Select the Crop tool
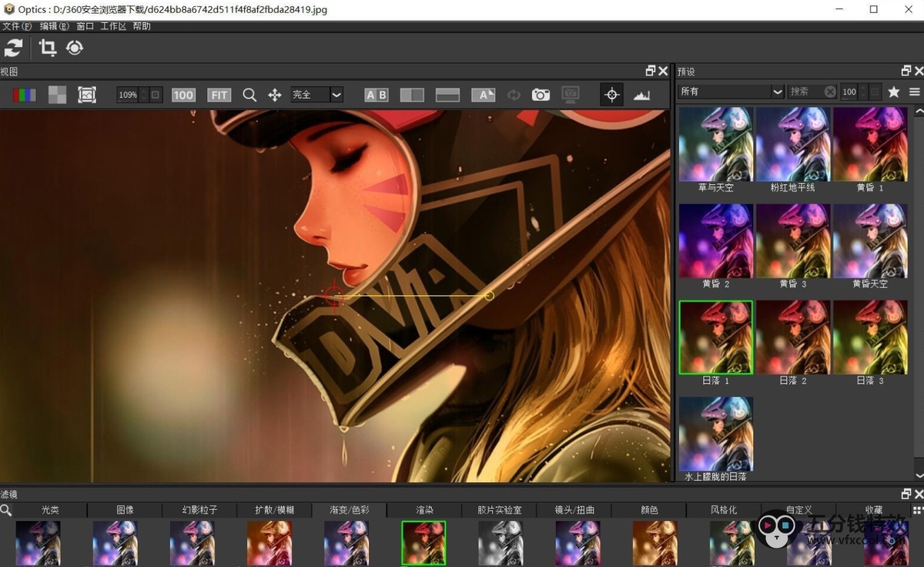The width and height of the screenshot is (924, 567). 48,48
